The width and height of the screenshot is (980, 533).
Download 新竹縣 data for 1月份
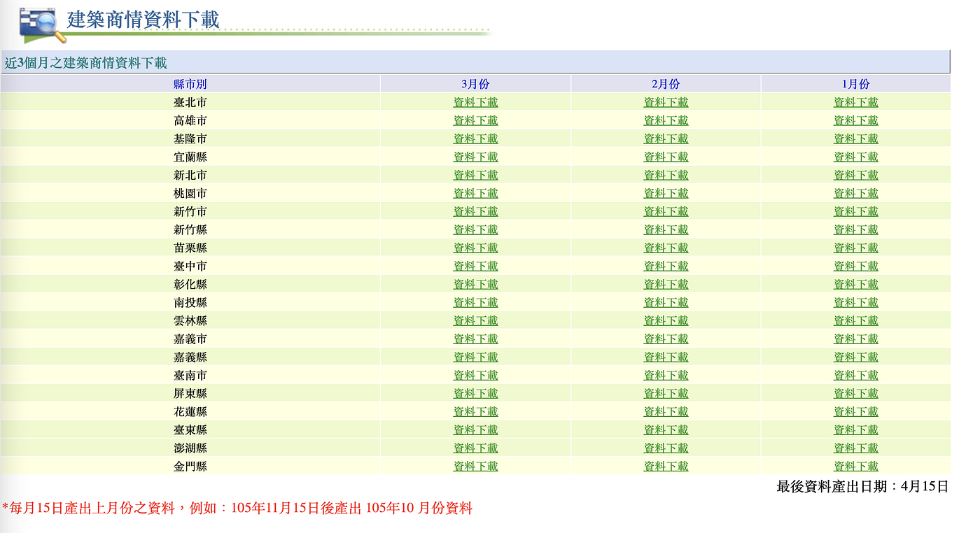pyautogui.click(x=855, y=229)
